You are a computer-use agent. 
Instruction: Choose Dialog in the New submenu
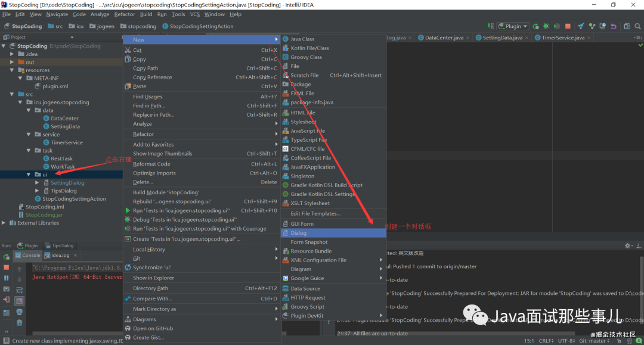[333, 233]
